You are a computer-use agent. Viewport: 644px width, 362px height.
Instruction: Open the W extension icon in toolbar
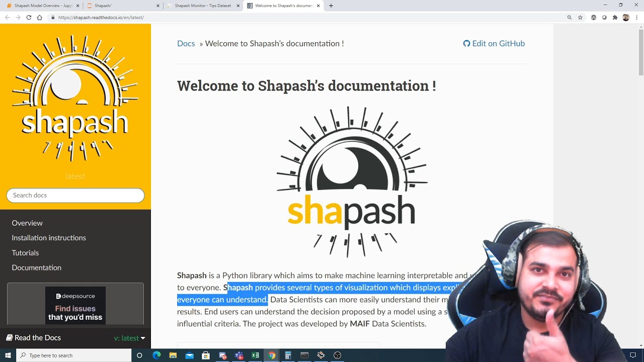(594, 17)
